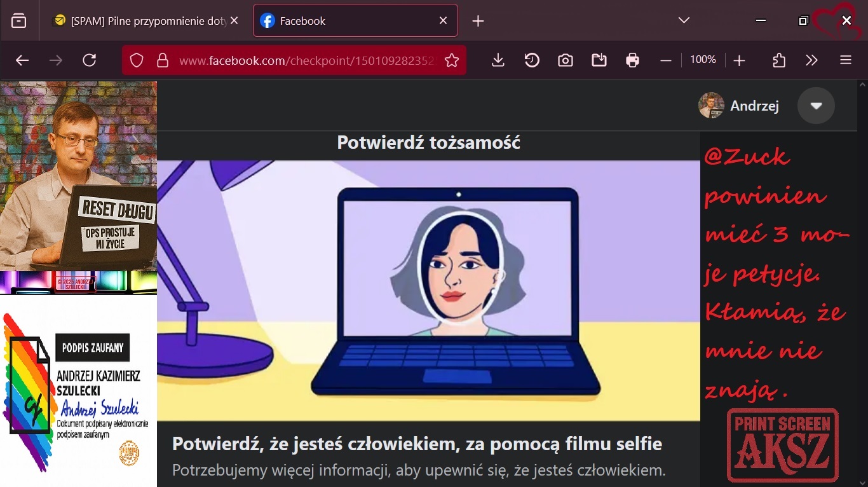Open the list all tabs chevron
This screenshot has width=868, height=487.
684,21
